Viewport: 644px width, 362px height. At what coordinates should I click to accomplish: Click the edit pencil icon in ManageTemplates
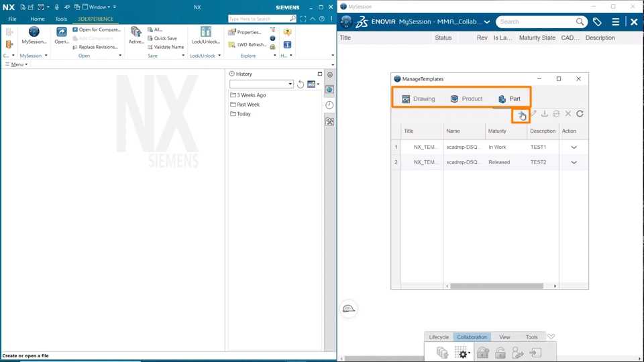(x=533, y=114)
